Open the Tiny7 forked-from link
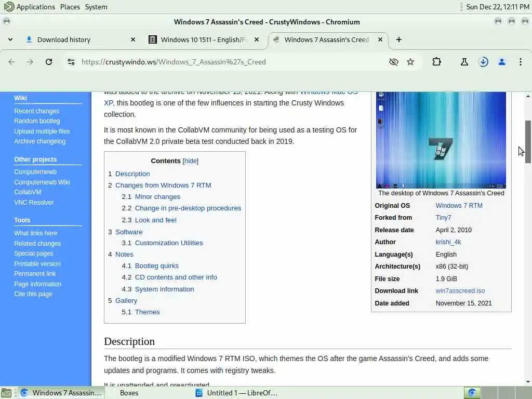This screenshot has width=532, height=399. pos(444,218)
